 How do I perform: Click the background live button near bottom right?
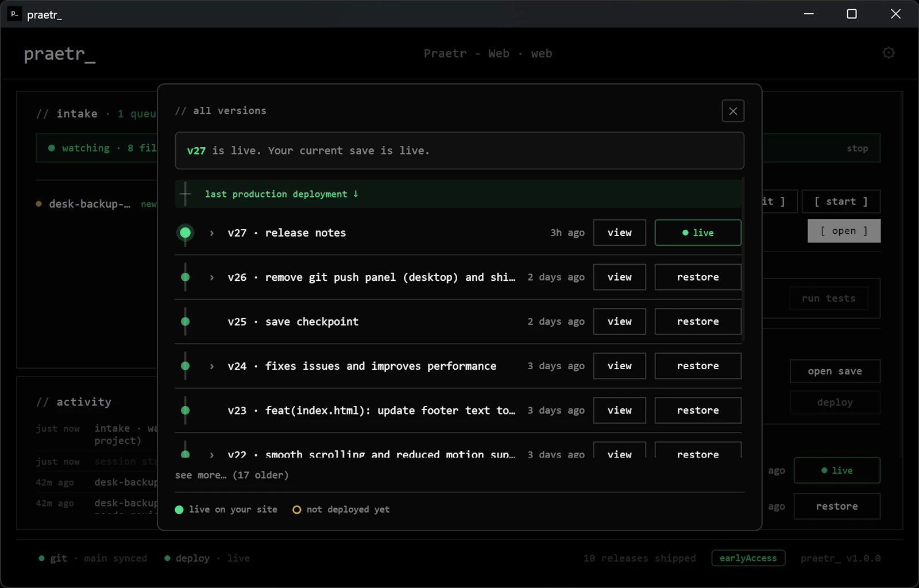coord(837,470)
